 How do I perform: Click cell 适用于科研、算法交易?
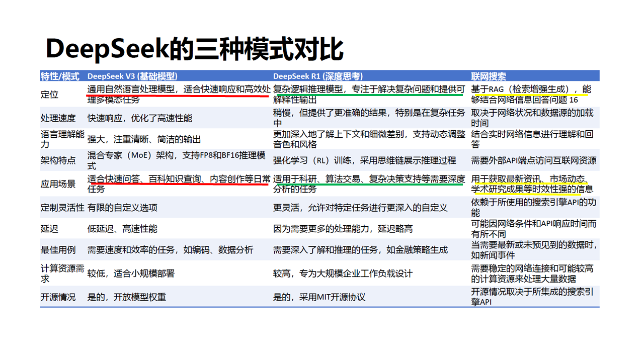[369, 184]
